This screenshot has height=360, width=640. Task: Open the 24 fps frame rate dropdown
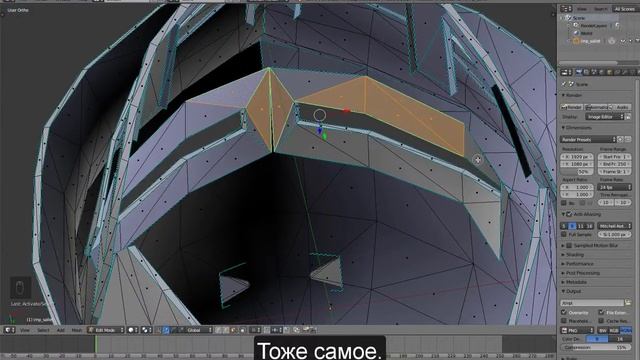(614, 187)
